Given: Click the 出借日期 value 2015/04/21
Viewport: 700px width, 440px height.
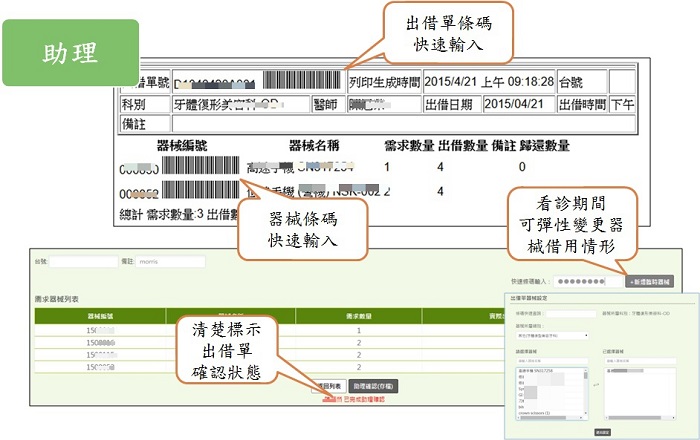Looking at the screenshot, I should coord(514,104).
